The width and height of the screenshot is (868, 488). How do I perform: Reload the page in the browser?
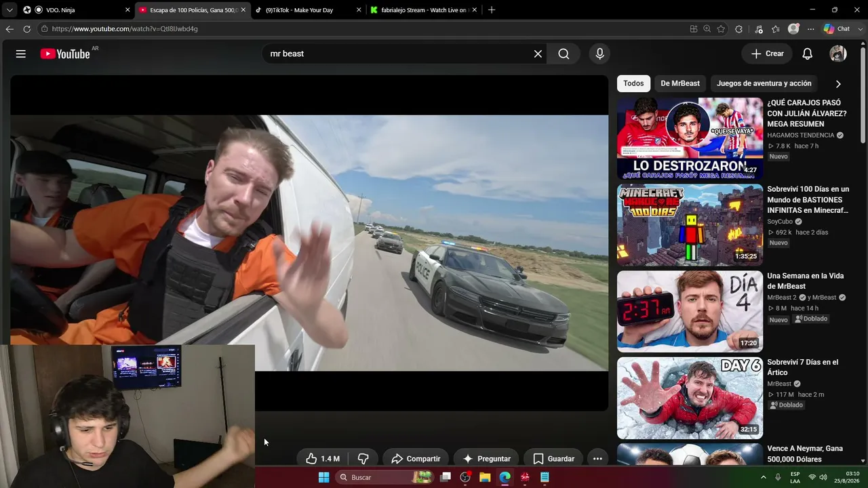(26, 29)
